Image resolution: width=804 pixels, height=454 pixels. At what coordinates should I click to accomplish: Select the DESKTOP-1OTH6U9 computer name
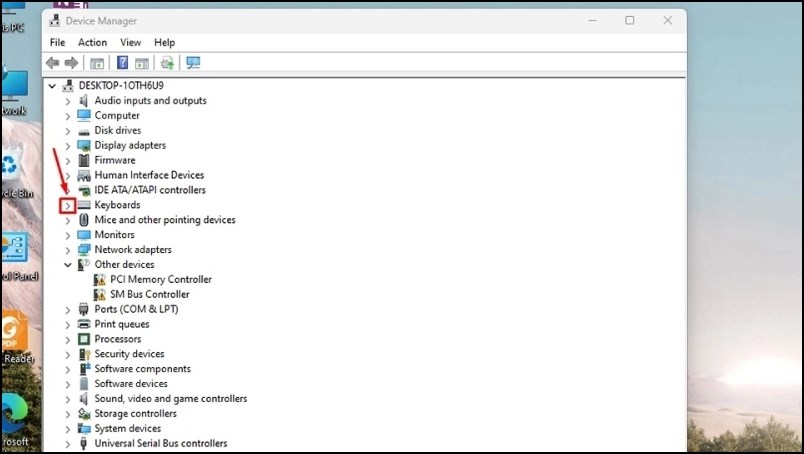(122, 86)
